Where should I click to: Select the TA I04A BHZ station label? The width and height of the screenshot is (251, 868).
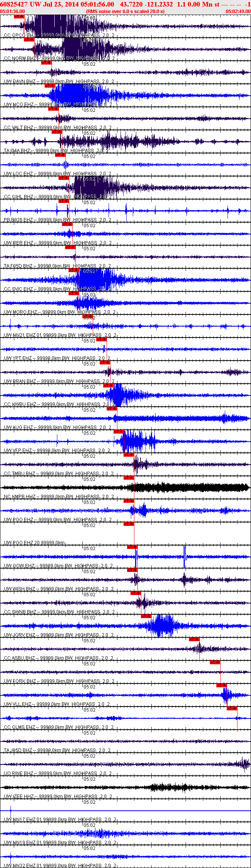(x=57, y=151)
